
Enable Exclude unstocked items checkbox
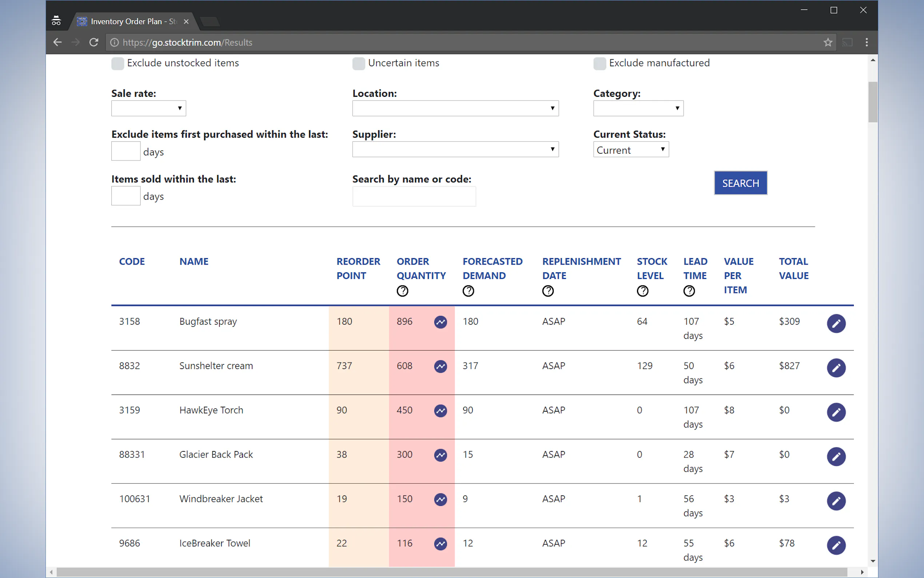118,63
